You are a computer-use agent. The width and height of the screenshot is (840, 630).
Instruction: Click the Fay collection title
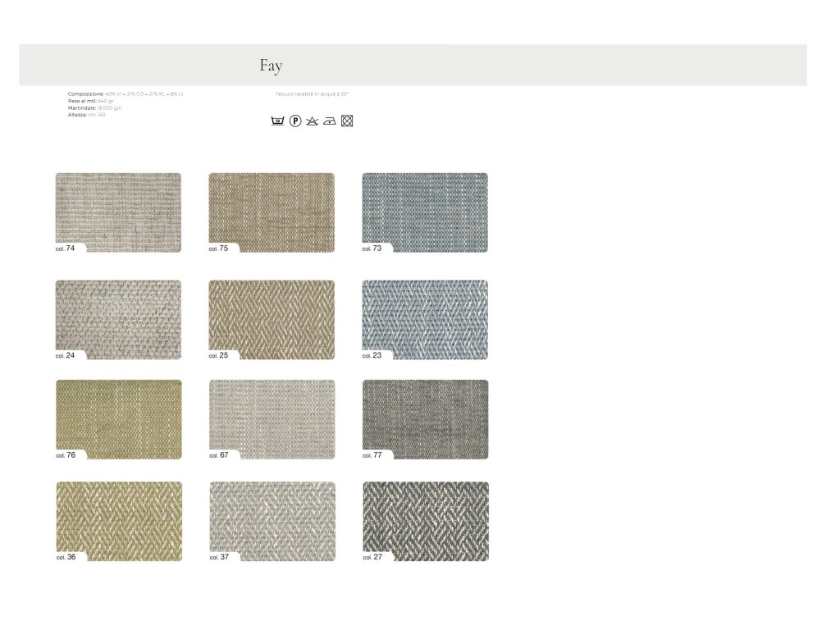(271, 66)
